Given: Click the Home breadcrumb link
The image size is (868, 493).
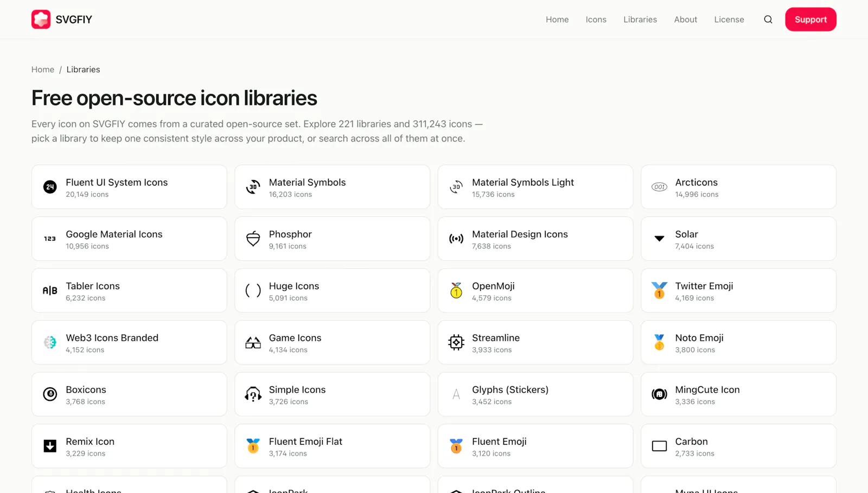Looking at the screenshot, I should [x=43, y=69].
